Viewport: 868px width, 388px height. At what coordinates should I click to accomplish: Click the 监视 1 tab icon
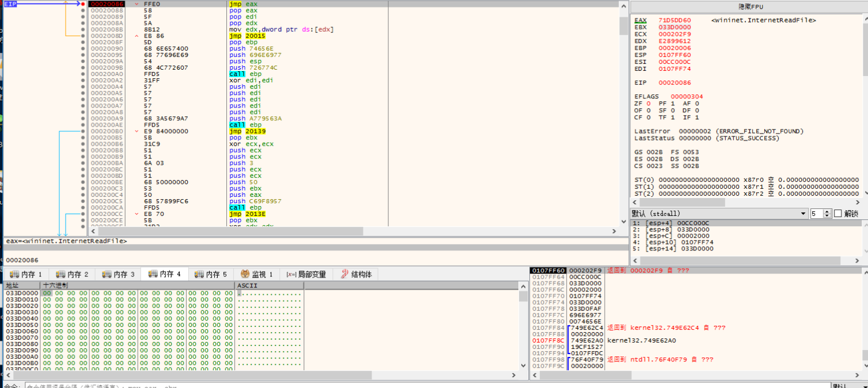coord(245,274)
